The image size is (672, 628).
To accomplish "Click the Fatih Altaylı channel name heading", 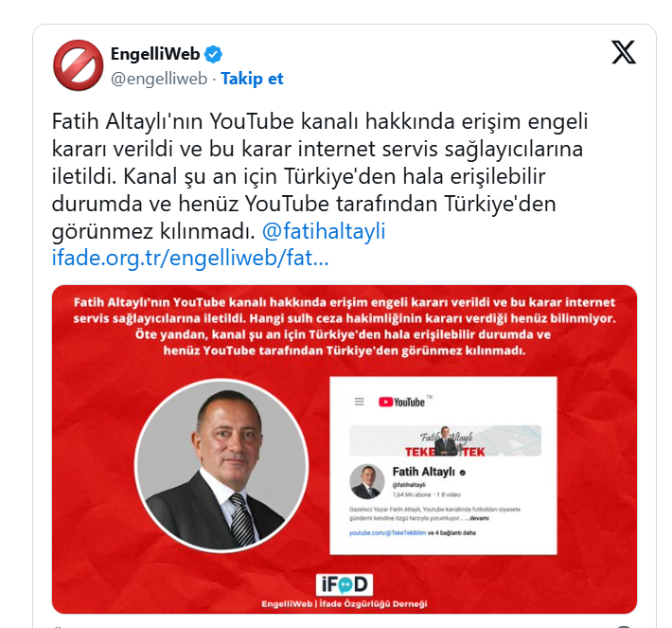I will pos(423,472).
